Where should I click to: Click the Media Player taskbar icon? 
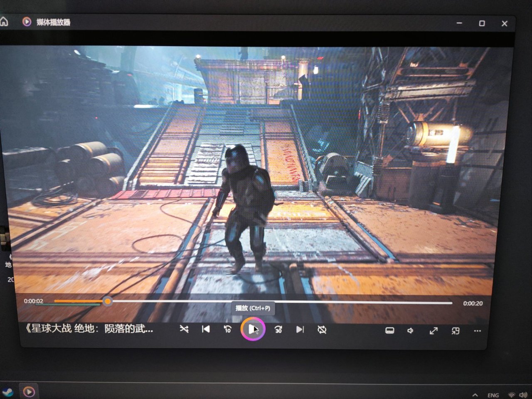pos(29,391)
